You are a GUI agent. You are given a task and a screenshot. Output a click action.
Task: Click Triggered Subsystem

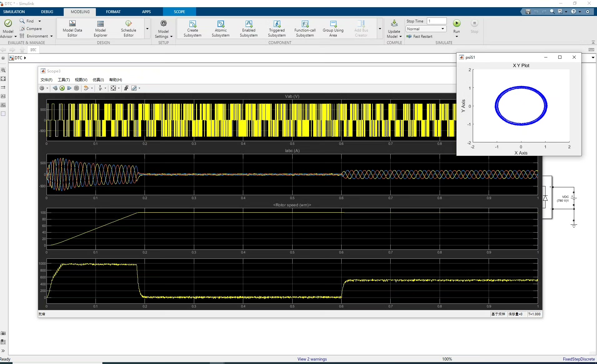click(x=277, y=28)
